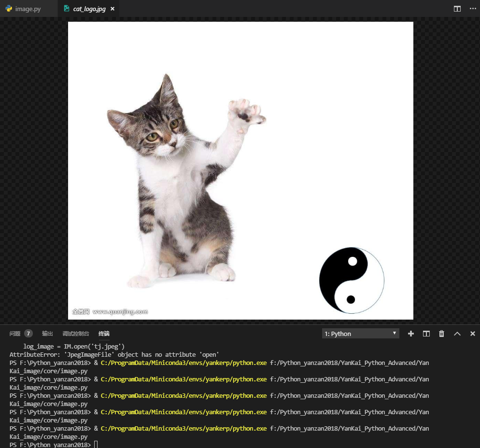Open the '1: Python' terminal dropdown

pos(360,334)
